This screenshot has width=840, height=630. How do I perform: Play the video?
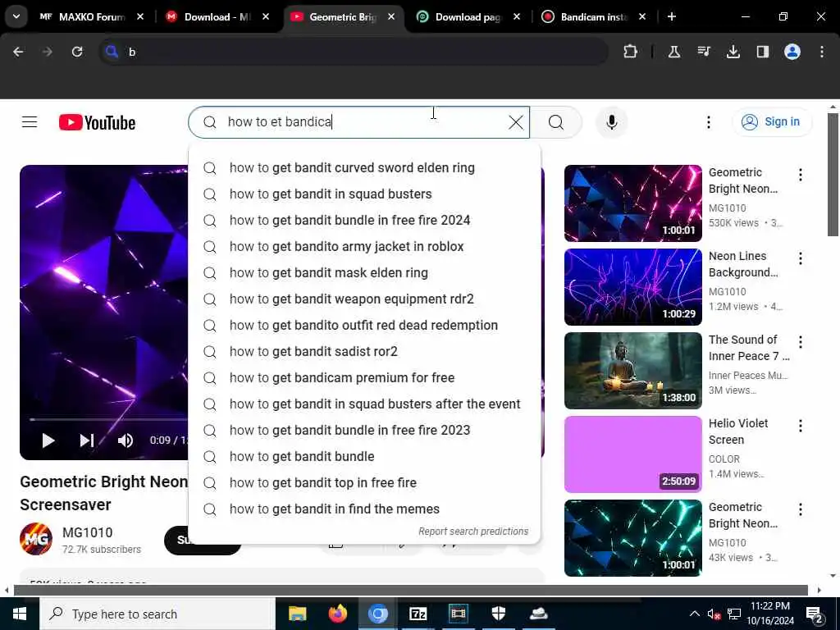(x=48, y=441)
